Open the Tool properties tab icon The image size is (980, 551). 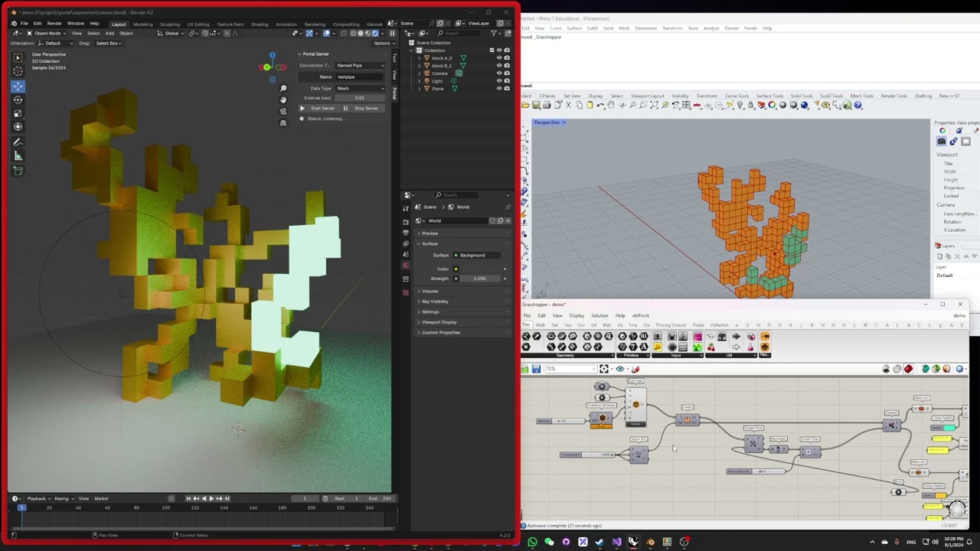tap(406, 208)
